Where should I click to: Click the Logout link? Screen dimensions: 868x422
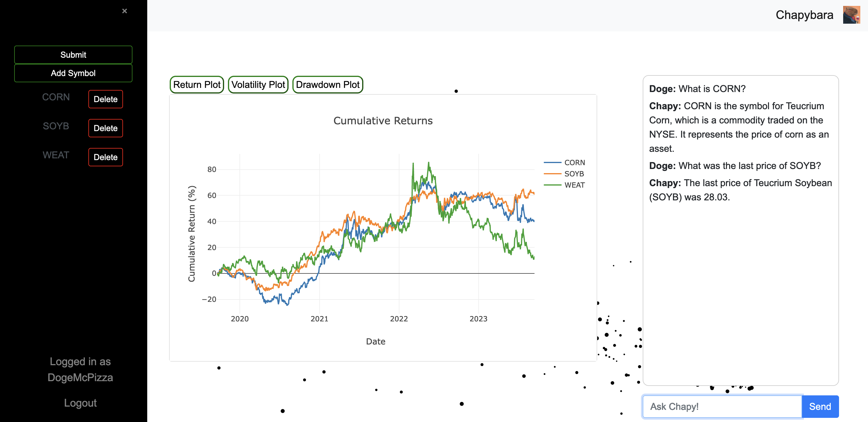point(80,403)
